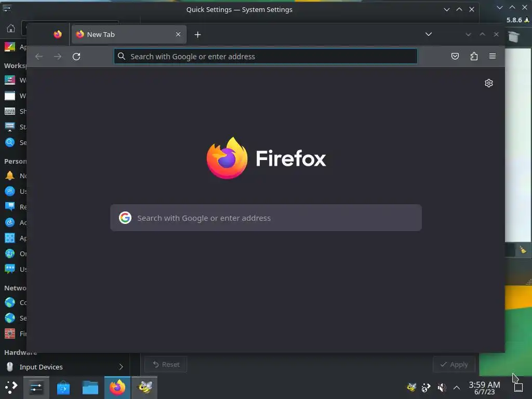The width and height of the screenshot is (532, 399).
Task: Open Input Devices in System Settings
Action: [x=64, y=367]
